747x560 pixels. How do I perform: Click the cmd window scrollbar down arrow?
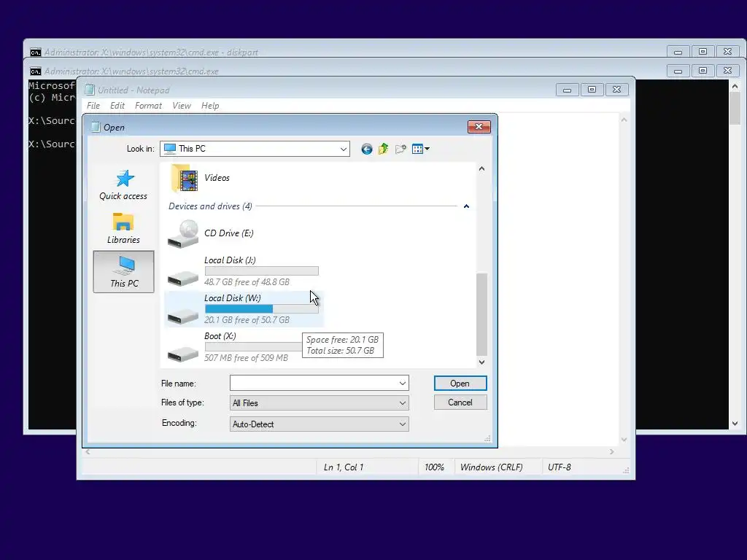735,424
